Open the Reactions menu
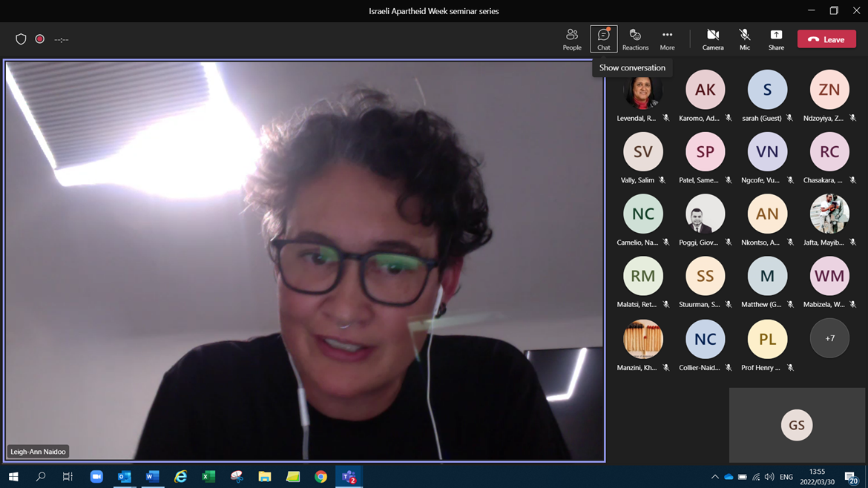The width and height of the screenshot is (868, 488). coord(635,39)
